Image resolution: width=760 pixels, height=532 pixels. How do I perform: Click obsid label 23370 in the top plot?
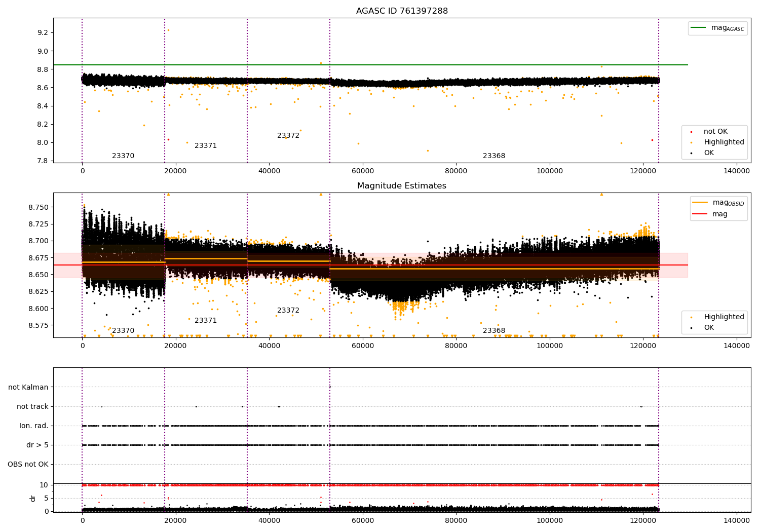point(123,156)
